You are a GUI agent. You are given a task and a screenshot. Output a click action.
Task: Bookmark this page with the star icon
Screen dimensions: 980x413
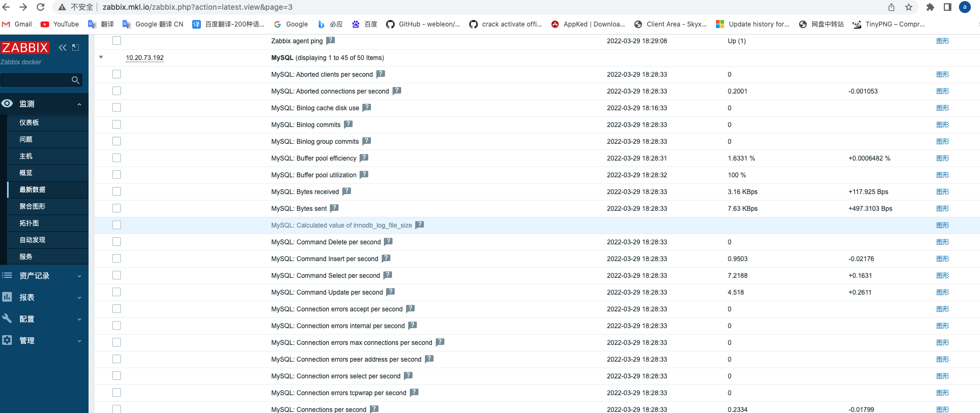[x=909, y=7]
